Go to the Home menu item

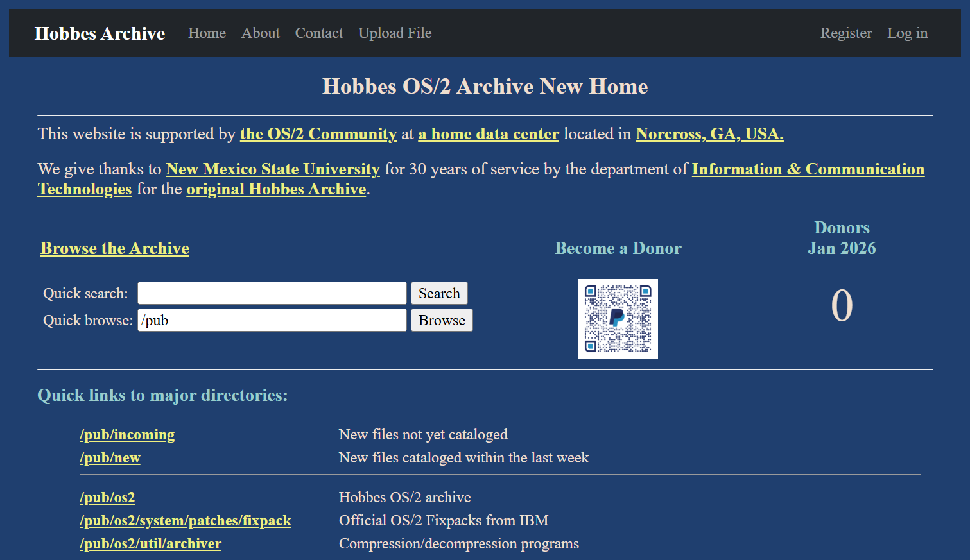pyautogui.click(x=207, y=33)
